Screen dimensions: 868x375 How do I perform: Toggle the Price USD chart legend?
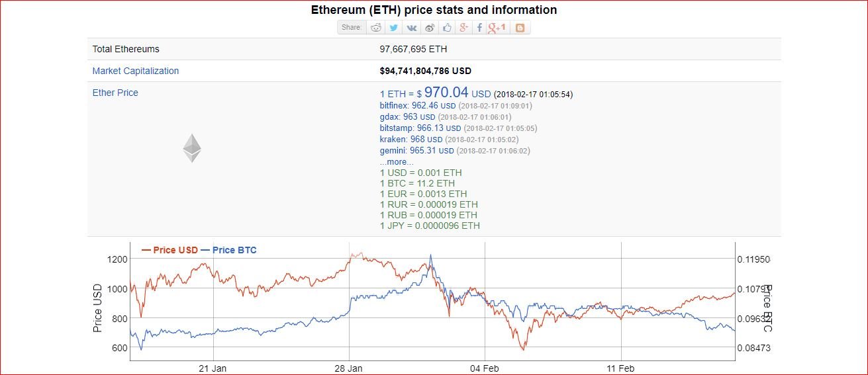pyautogui.click(x=169, y=250)
